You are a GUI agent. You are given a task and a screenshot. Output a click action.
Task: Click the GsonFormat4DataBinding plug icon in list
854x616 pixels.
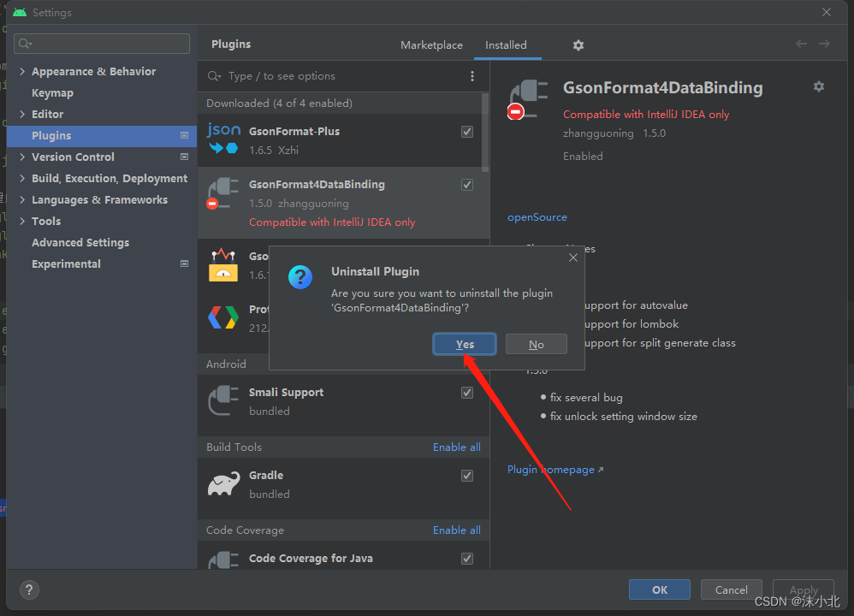[x=223, y=193]
